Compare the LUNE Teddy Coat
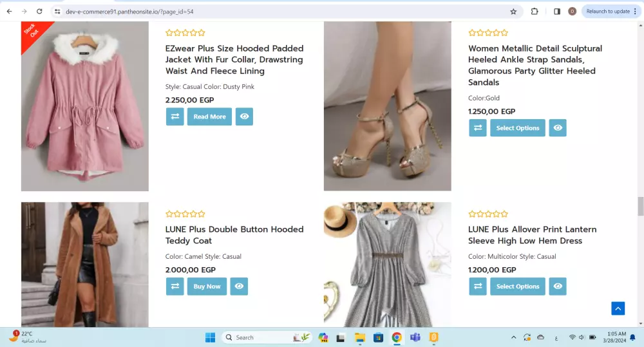The width and height of the screenshot is (644, 347). click(x=175, y=286)
